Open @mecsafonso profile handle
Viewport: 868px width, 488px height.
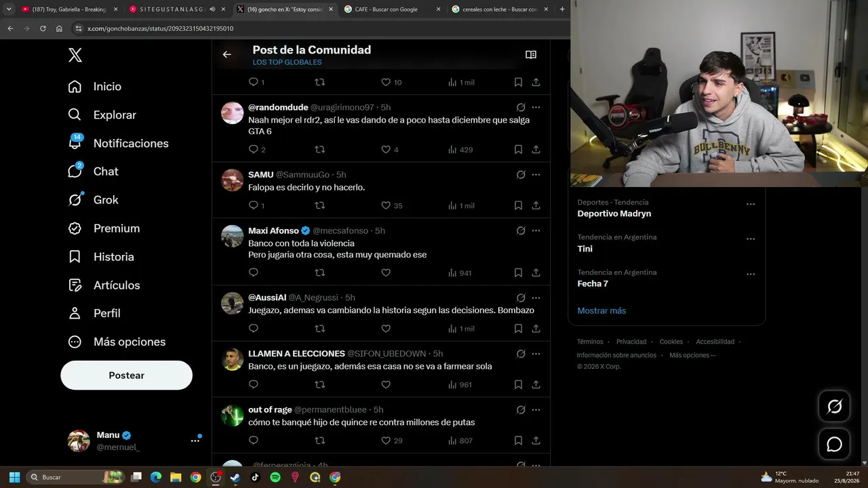pyautogui.click(x=340, y=230)
